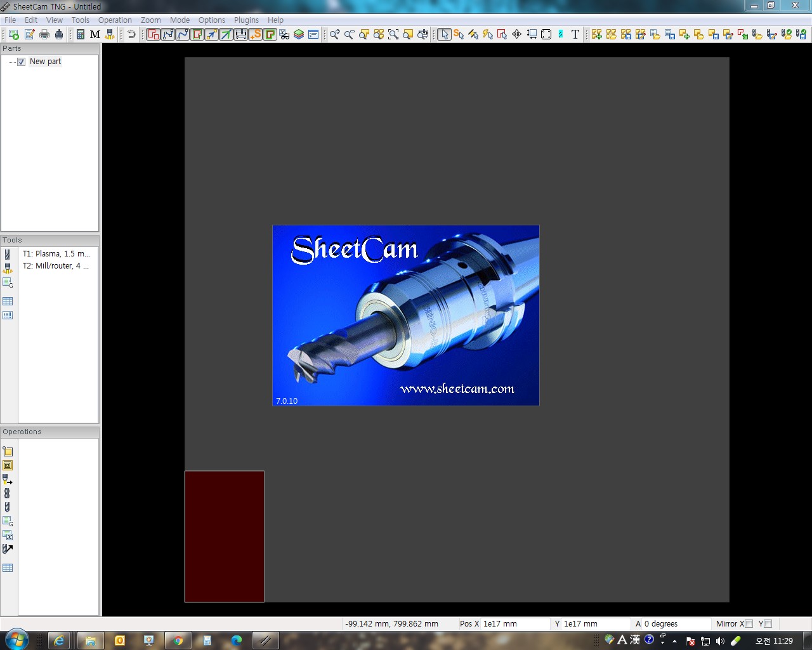The height and width of the screenshot is (650, 812).
Task: Open the Options menu
Action: [x=211, y=20]
